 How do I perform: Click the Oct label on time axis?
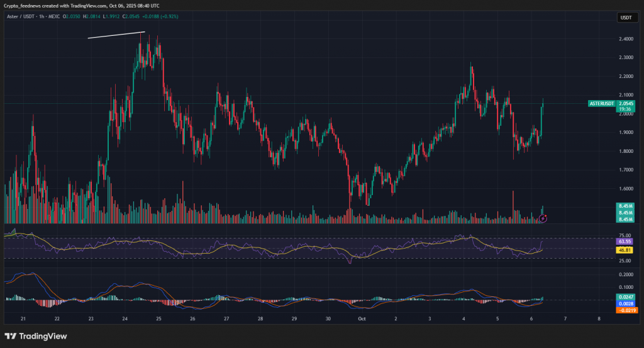pos(362,319)
